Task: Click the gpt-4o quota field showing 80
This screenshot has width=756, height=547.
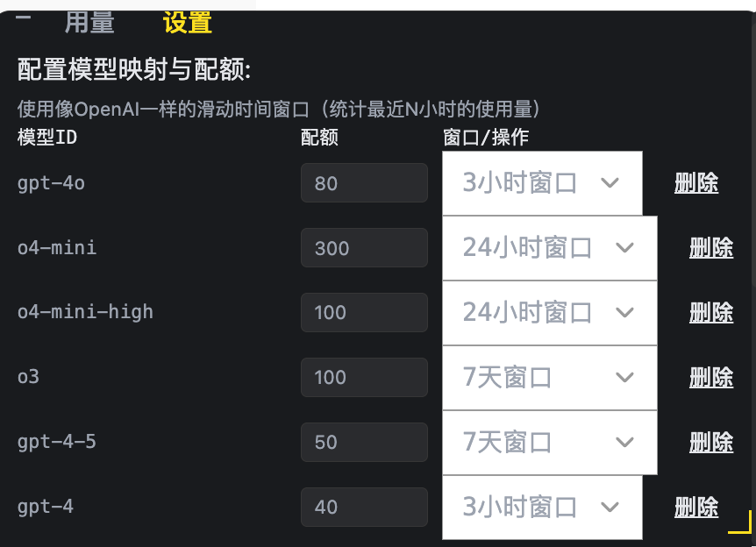Action: tap(364, 183)
